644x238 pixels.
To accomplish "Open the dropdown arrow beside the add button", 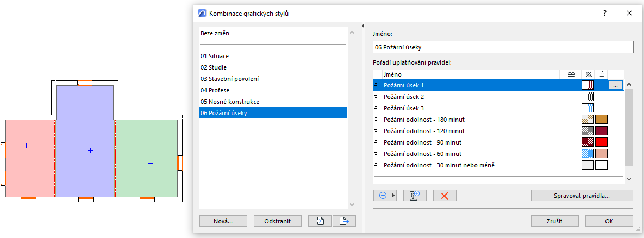I will 394,196.
